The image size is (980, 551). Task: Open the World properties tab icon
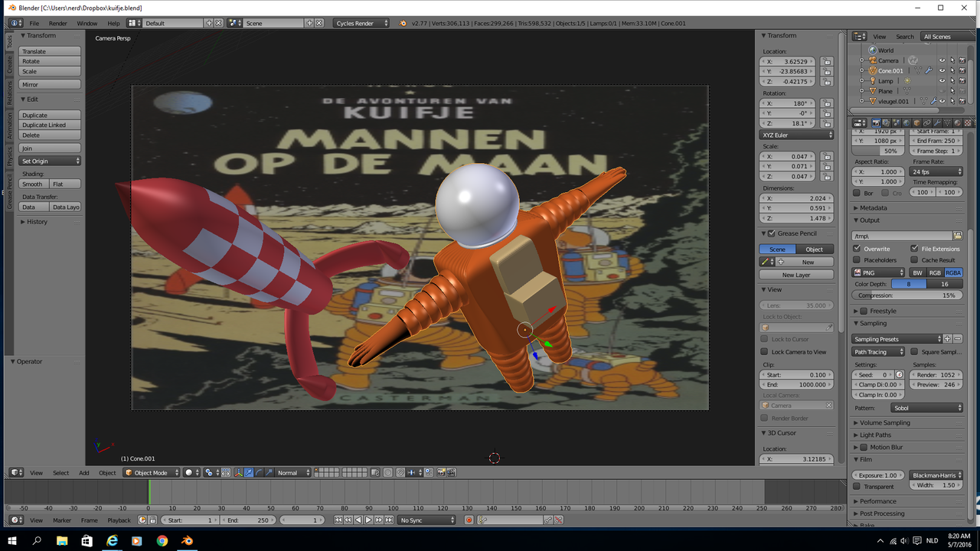(x=906, y=122)
